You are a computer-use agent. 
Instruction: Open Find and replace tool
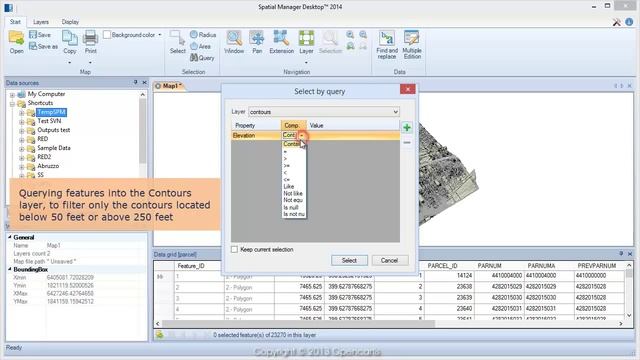click(387, 45)
